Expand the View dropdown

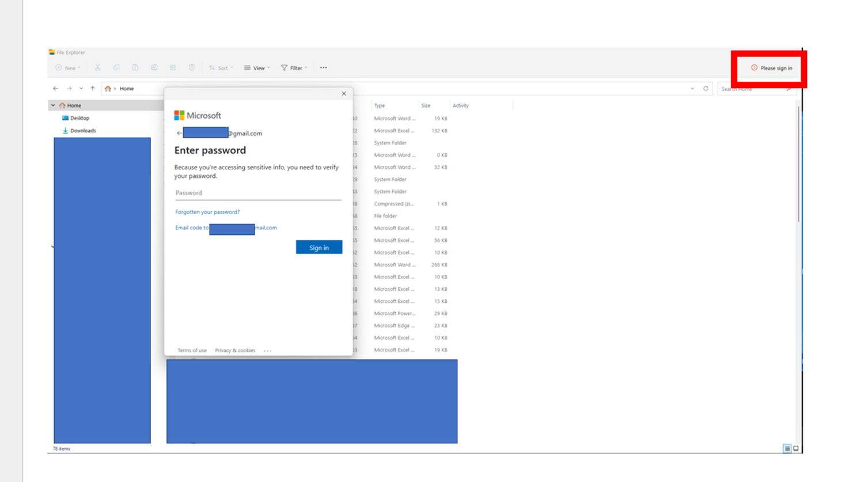coord(257,67)
